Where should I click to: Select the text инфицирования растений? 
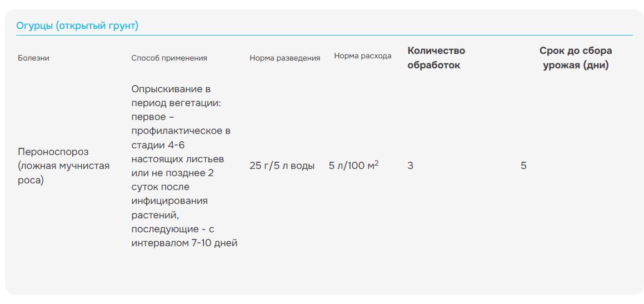169,208
